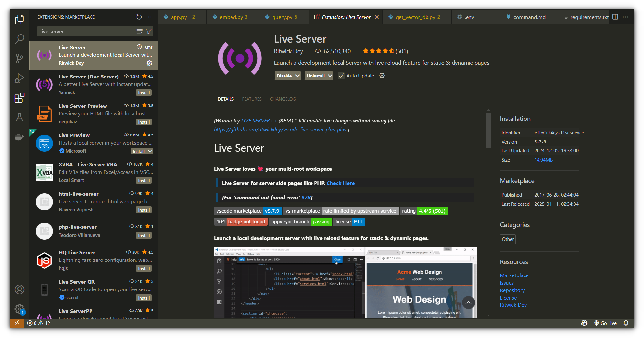Image resolution: width=644 pixels, height=338 pixels.
Task: Open the Search view in the activity bar
Action: tap(20, 39)
